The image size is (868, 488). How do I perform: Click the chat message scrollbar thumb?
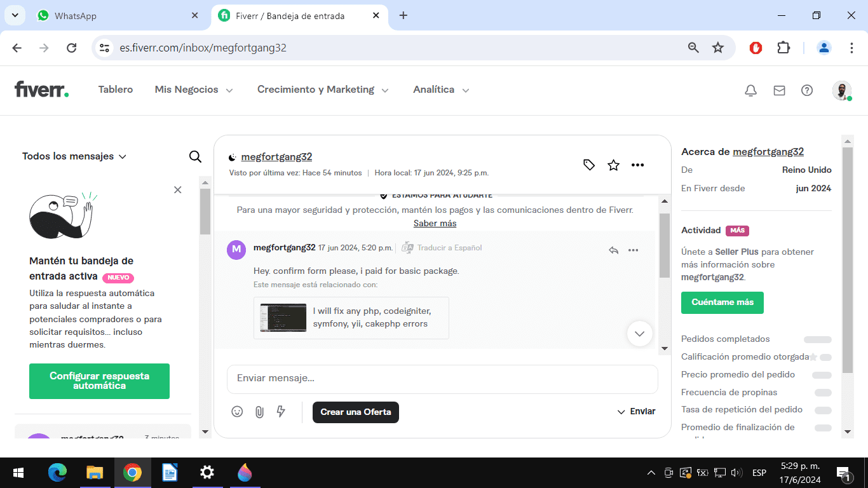(665, 245)
